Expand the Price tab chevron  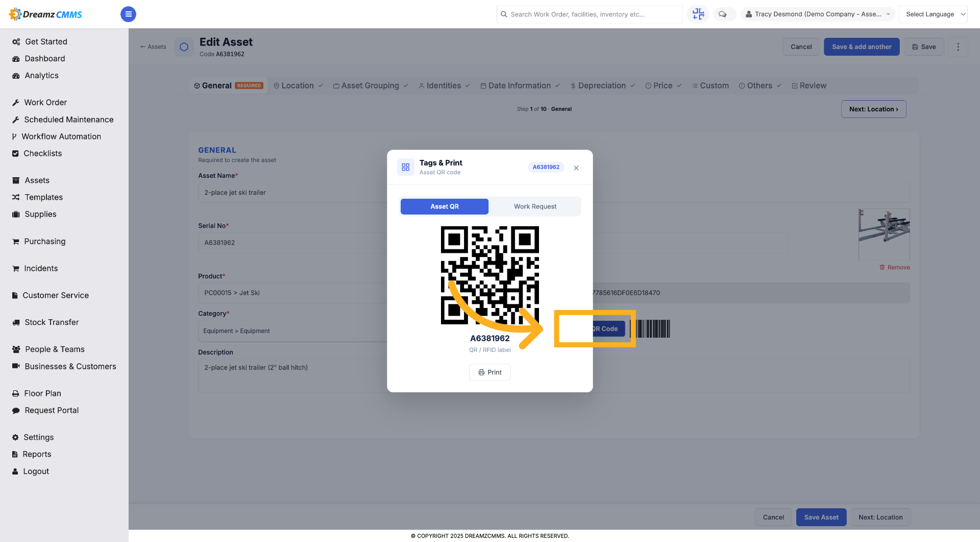coord(679,86)
